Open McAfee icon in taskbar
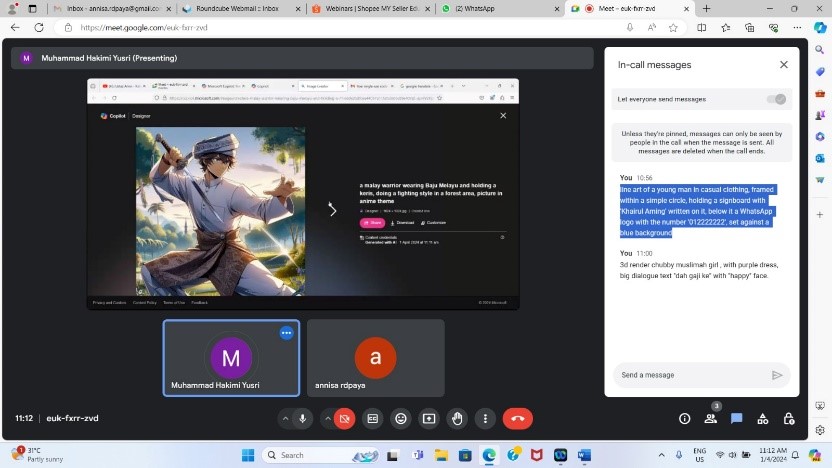 [536, 455]
